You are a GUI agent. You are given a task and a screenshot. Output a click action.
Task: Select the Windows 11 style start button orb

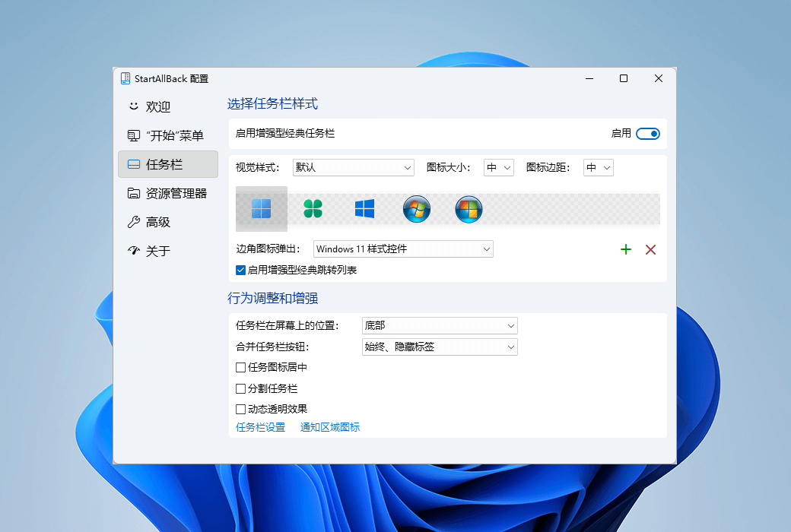[261, 208]
